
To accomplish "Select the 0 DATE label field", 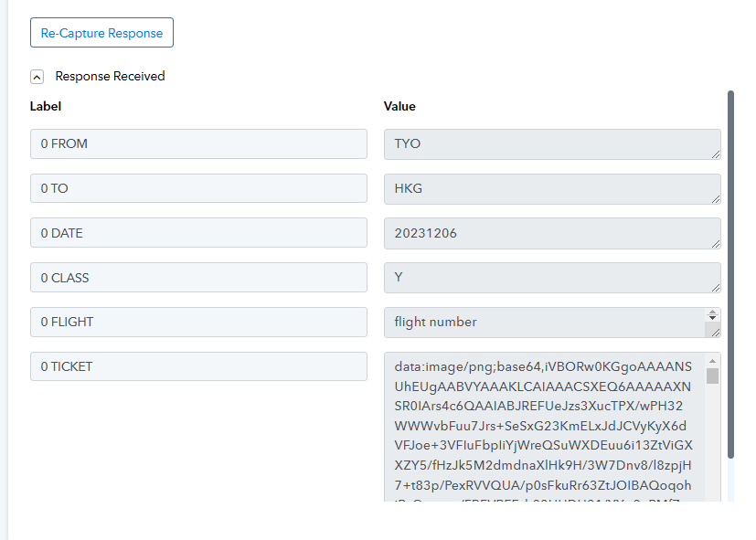I will [x=198, y=233].
